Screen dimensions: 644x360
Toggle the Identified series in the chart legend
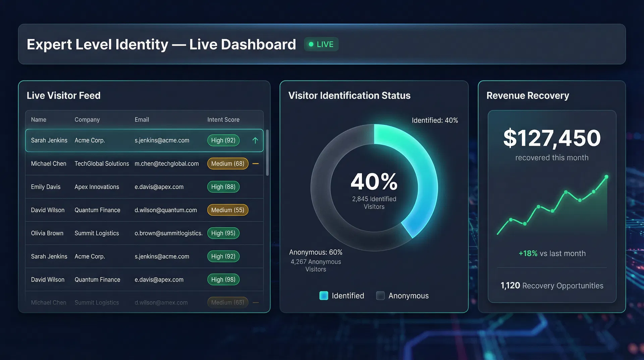[342, 296]
